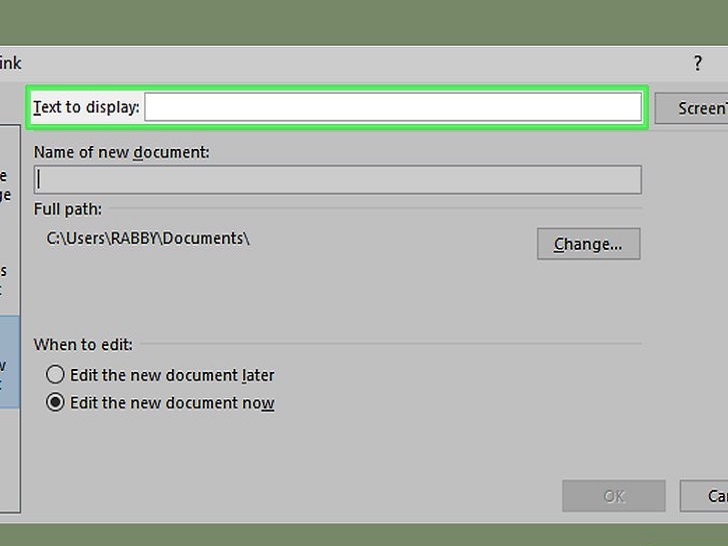Select the Edit the new document now radio button
The image size is (728, 546).
(x=56, y=403)
